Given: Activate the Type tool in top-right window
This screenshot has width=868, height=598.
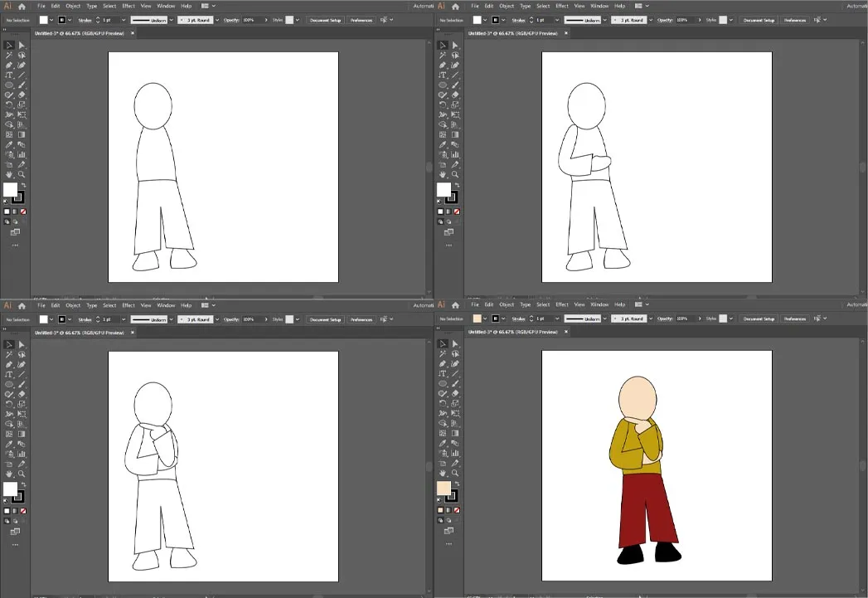Looking at the screenshot, I should pos(443,75).
